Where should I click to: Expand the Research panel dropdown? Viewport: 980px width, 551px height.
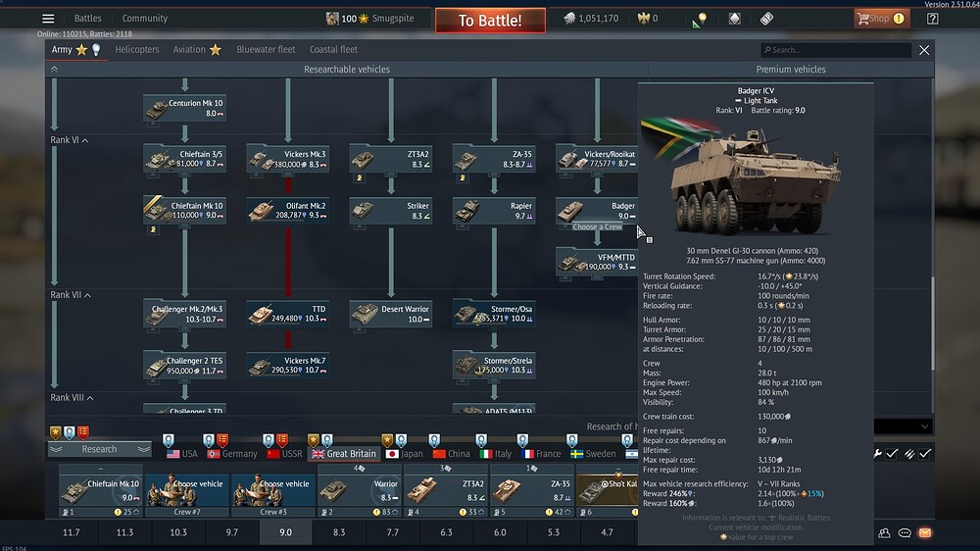point(99,449)
